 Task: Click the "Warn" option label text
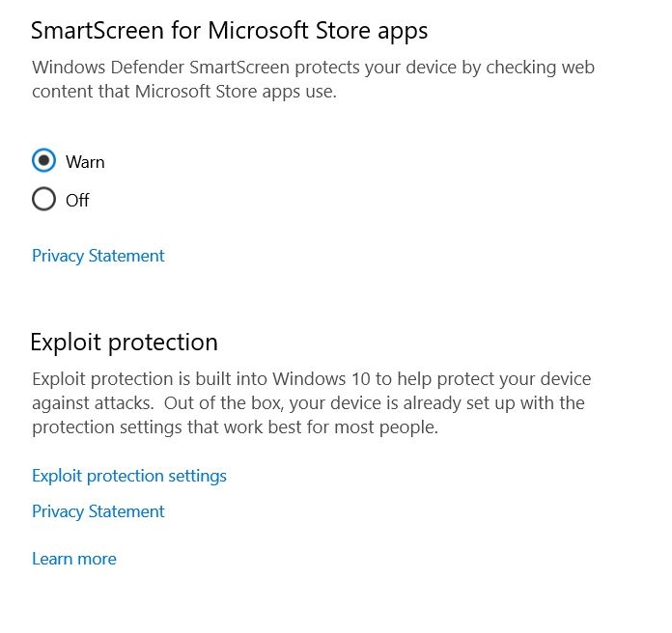pos(85,162)
